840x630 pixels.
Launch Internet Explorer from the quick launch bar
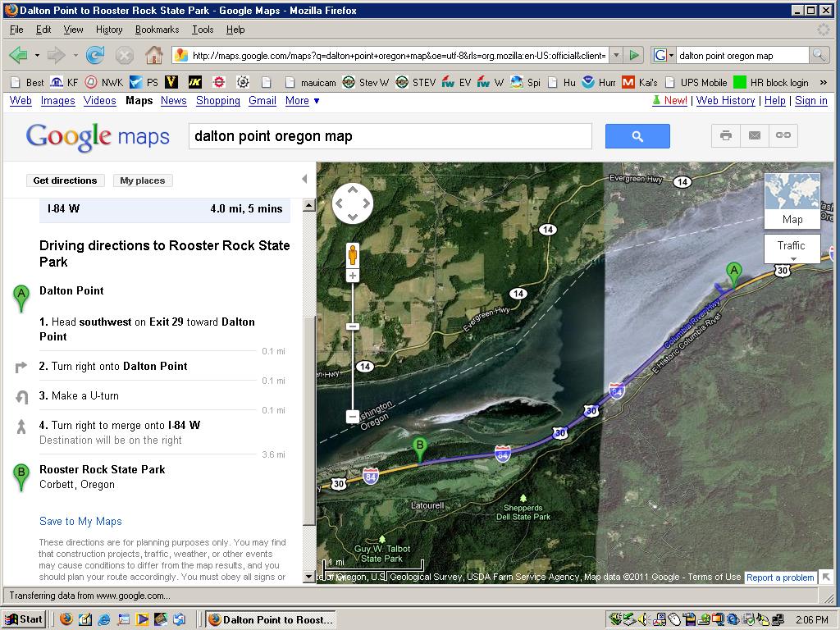104,619
